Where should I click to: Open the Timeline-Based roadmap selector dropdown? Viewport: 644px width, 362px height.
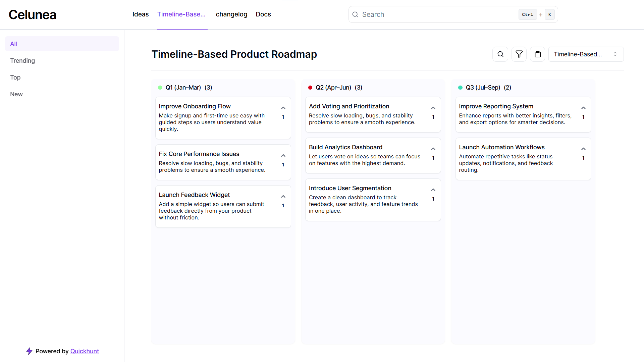point(586,54)
